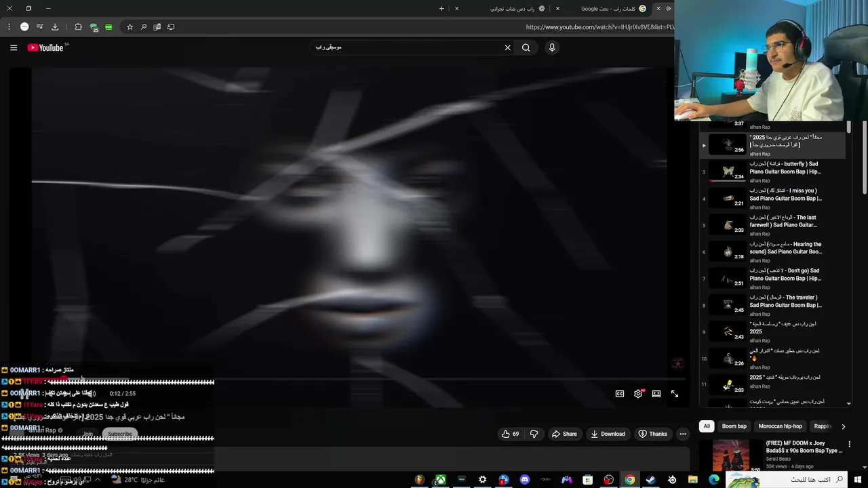Select the Rapping filter chip
The width and height of the screenshot is (868, 488).
point(823,426)
